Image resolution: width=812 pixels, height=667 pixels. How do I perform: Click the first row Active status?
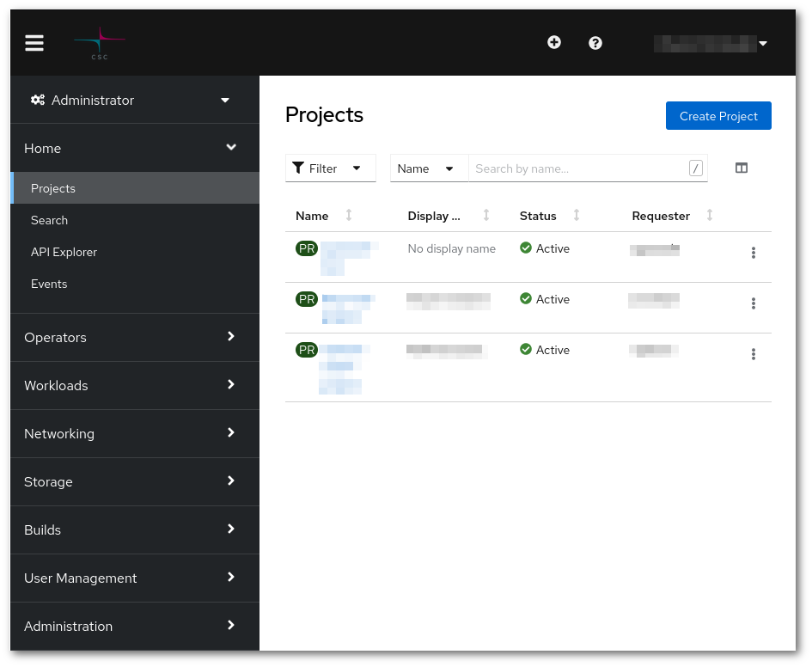coord(545,248)
